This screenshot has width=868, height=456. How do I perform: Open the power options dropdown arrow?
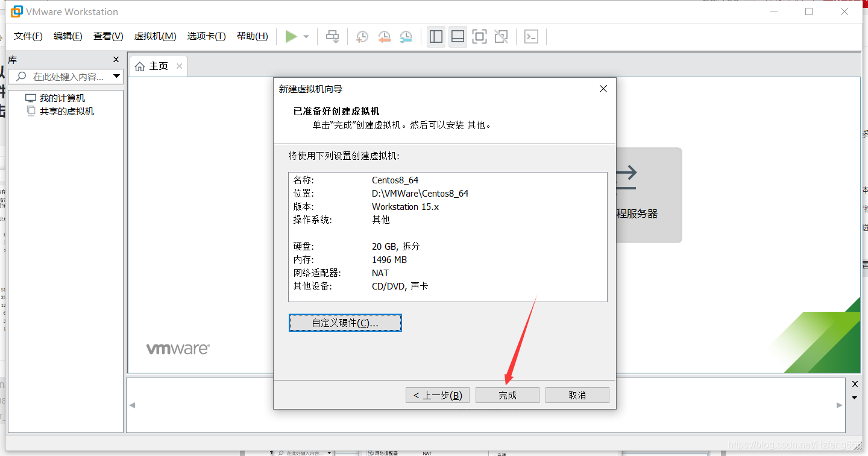coord(306,37)
